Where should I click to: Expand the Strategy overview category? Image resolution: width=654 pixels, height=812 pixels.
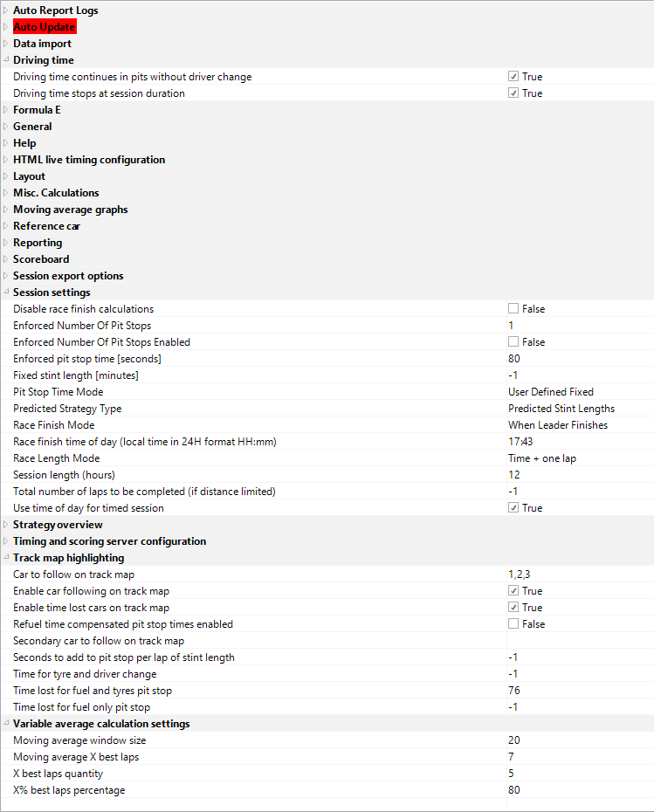(x=5, y=525)
